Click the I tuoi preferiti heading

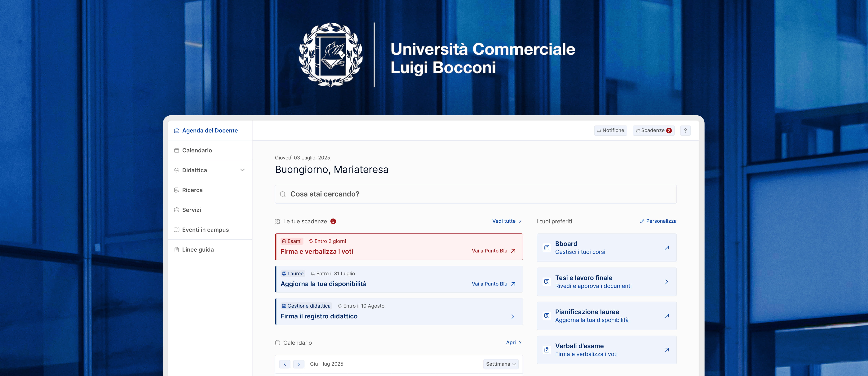pyautogui.click(x=555, y=221)
